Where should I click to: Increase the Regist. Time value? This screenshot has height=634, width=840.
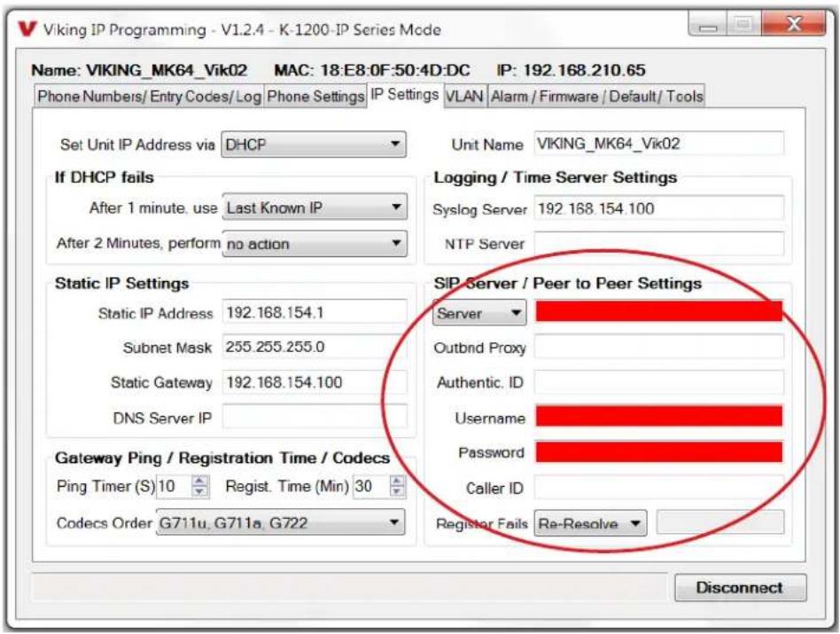pyautogui.click(x=397, y=481)
